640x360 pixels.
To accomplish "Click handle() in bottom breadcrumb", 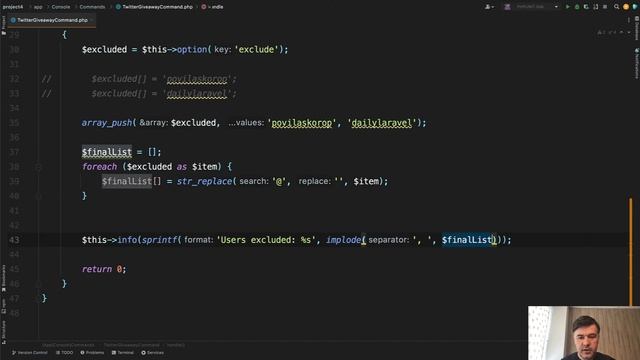I will click(176, 345).
